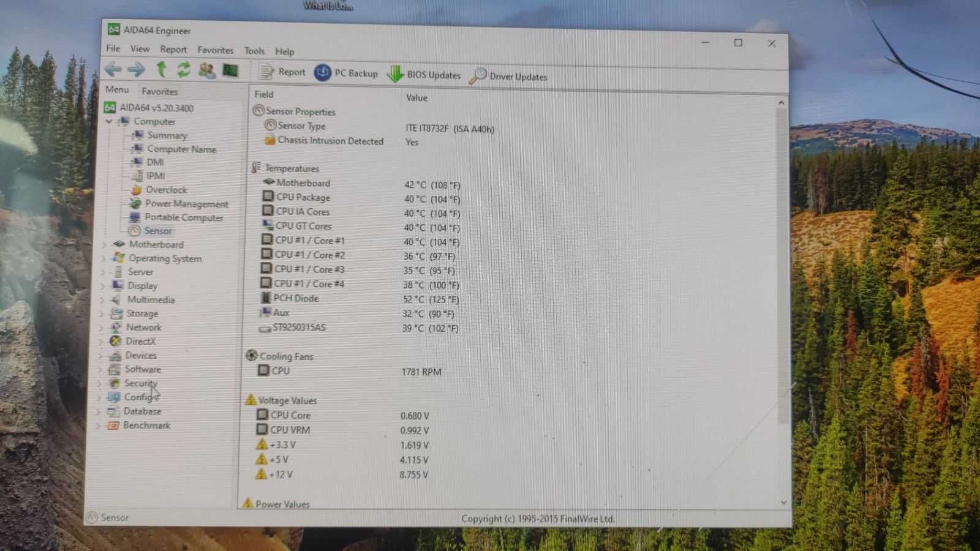Expand the Display tree node
980x551 pixels.
[102, 286]
